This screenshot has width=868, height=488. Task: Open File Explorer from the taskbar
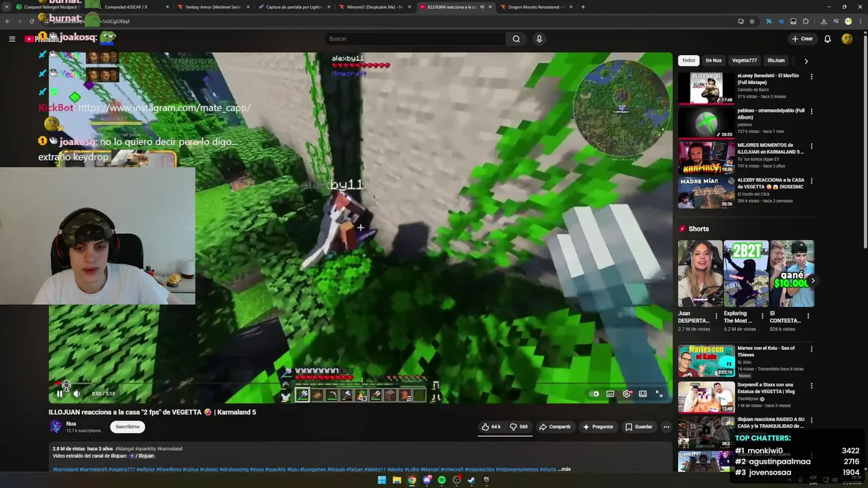(x=397, y=480)
